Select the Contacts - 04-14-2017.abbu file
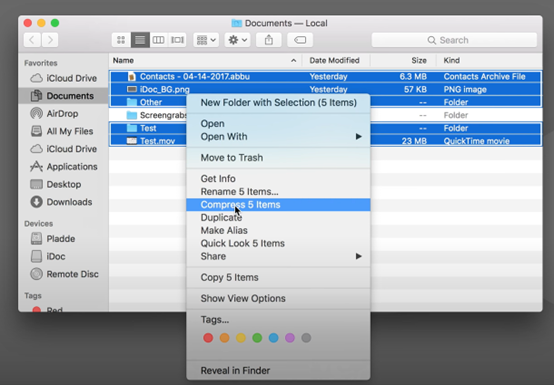 (325, 77)
